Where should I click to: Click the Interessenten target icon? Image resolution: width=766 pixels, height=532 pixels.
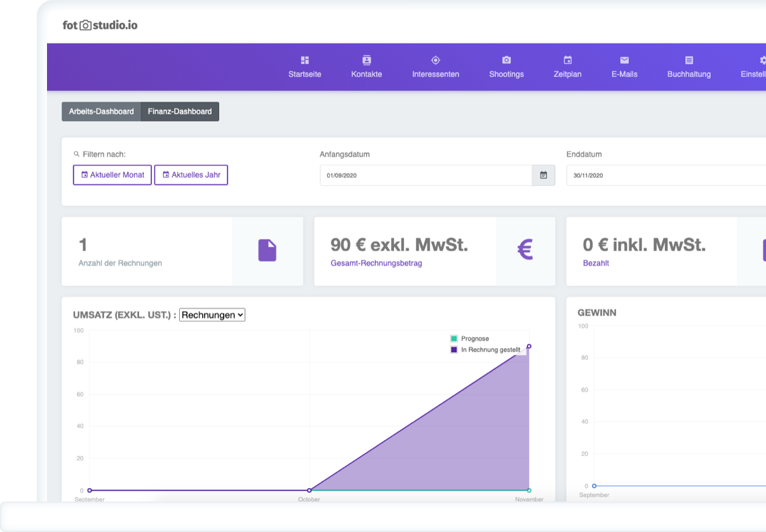click(436, 60)
